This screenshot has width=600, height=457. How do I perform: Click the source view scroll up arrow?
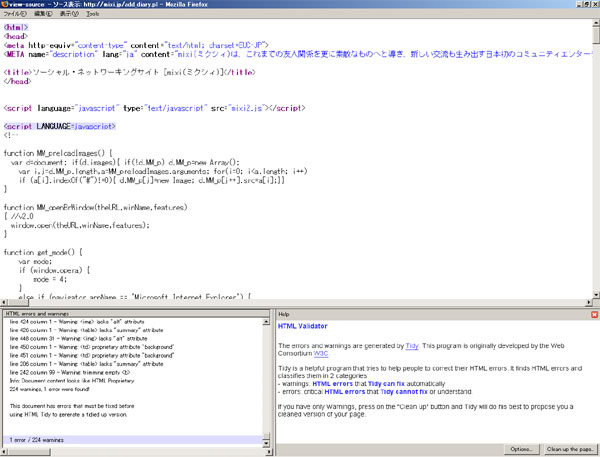pyautogui.click(x=596, y=23)
